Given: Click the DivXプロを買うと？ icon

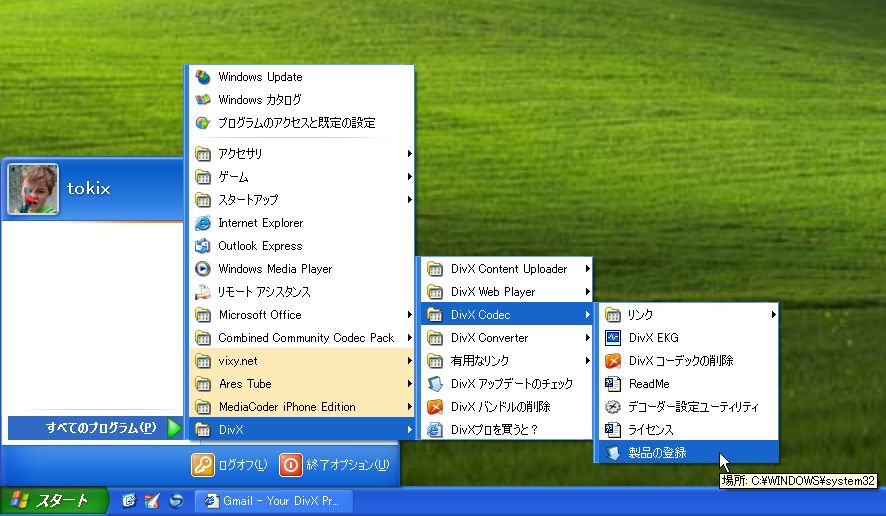Looking at the screenshot, I should click(435, 430).
